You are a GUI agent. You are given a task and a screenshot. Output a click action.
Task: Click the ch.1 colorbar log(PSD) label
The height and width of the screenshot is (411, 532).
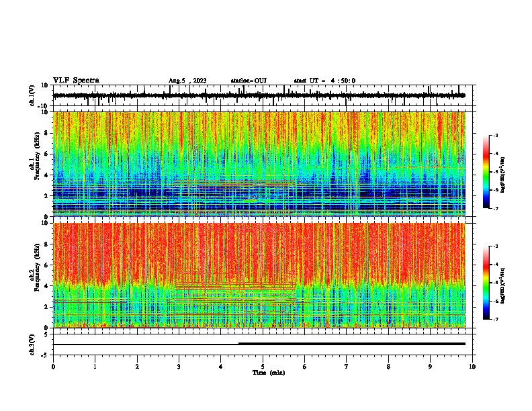tap(502, 175)
